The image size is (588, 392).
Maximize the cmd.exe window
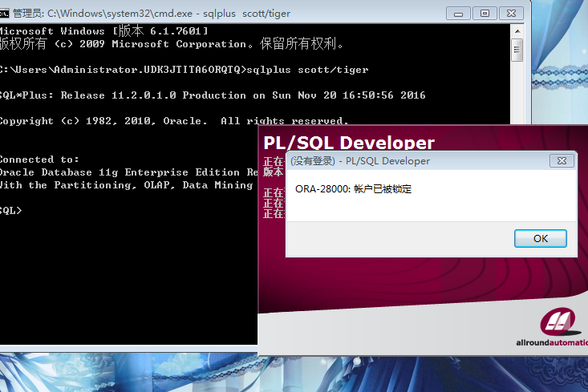click(485, 14)
